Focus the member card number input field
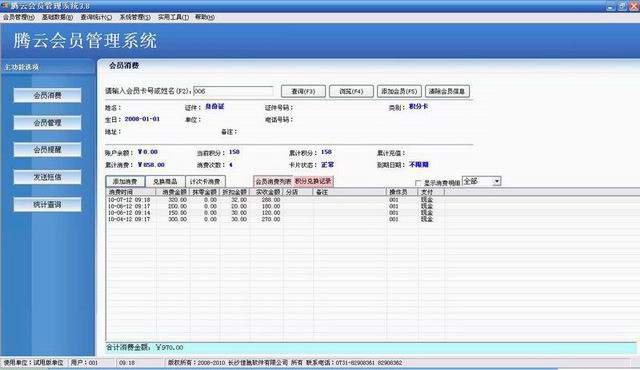This screenshot has height=370, width=640. pyautogui.click(x=233, y=91)
